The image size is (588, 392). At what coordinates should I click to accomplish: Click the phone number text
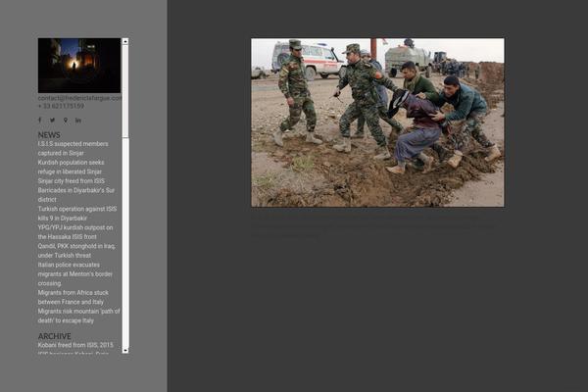pyautogui.click(x=61, y=106)
